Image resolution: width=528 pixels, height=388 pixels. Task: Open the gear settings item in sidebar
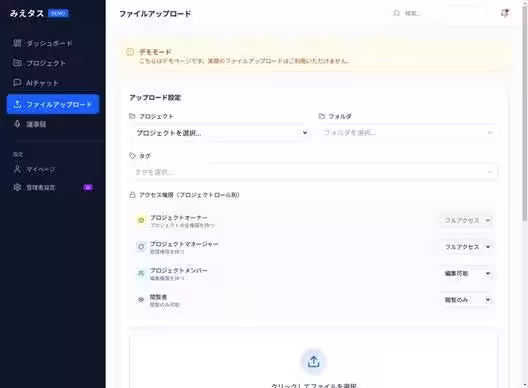tap(53, 187)
